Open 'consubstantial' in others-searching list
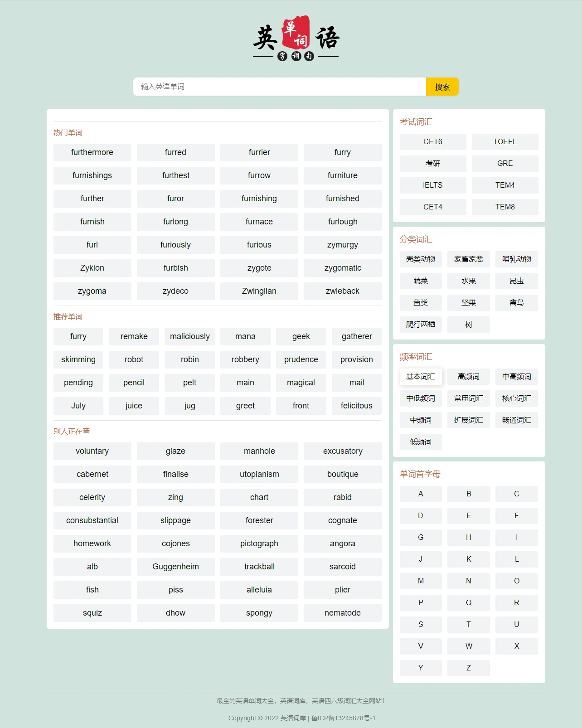The image size is (582, 728). pos(92,520)
